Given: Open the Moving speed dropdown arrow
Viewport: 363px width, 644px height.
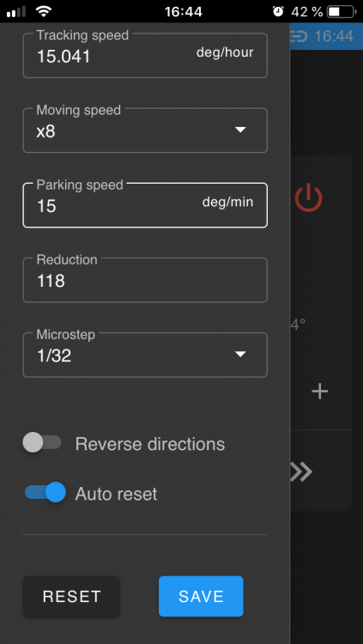Looking at the screenshot, I should click(x=240, y=130).
